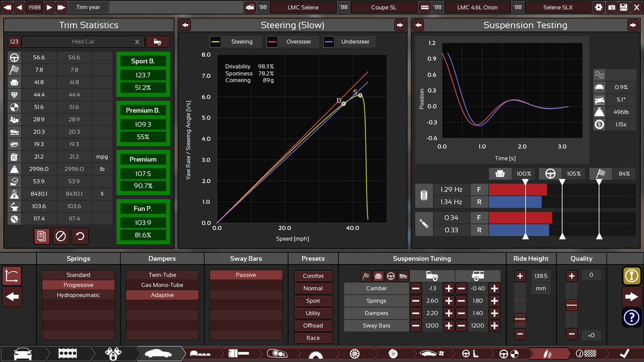
Task: Open the wheels tab in bottom bar
Action: (354, 354)
